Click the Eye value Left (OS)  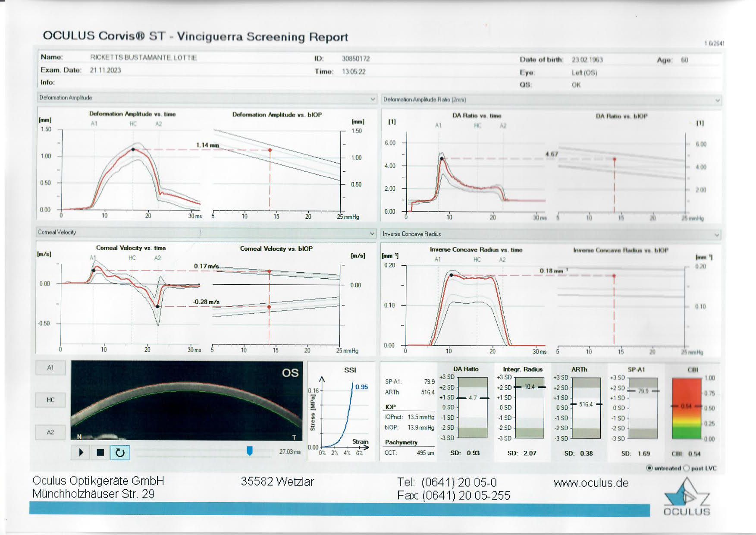[584, 72]
